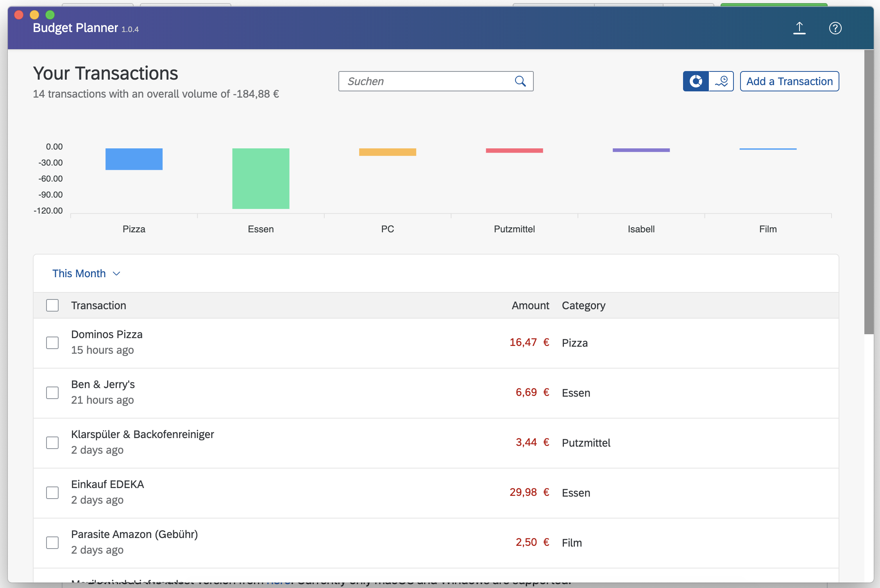Check the Dominos Pizza row checkbox
The width and height of the screenshot is (880, 588).
[x=52, y=343]
